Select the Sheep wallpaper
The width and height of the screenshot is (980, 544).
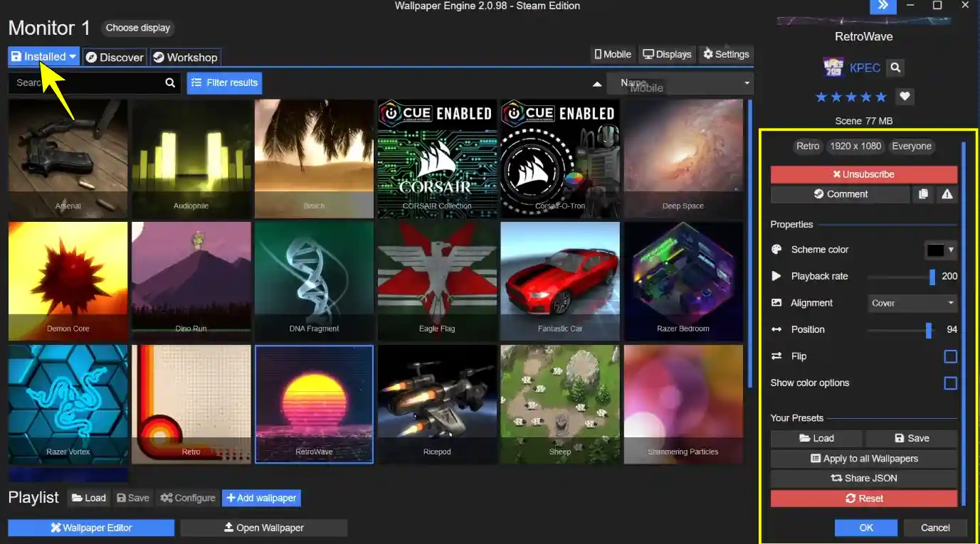point(560,405)
